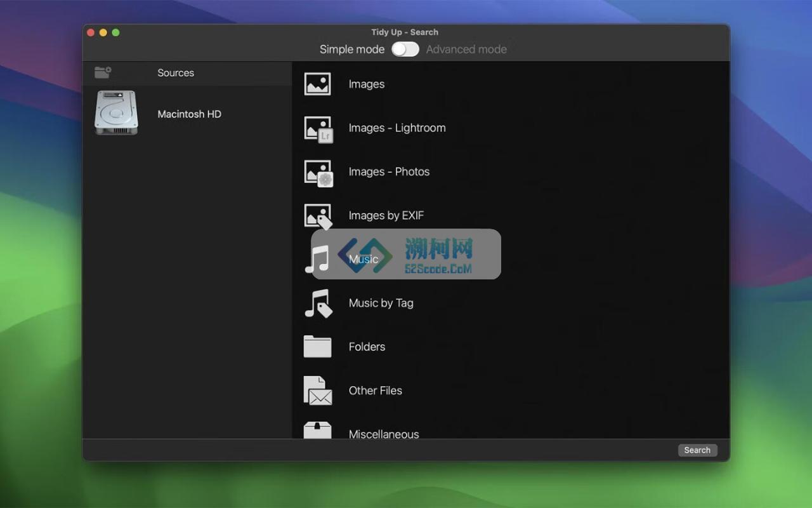
Task: Select the Images - Lightroom label
Action: coord(397,128)
